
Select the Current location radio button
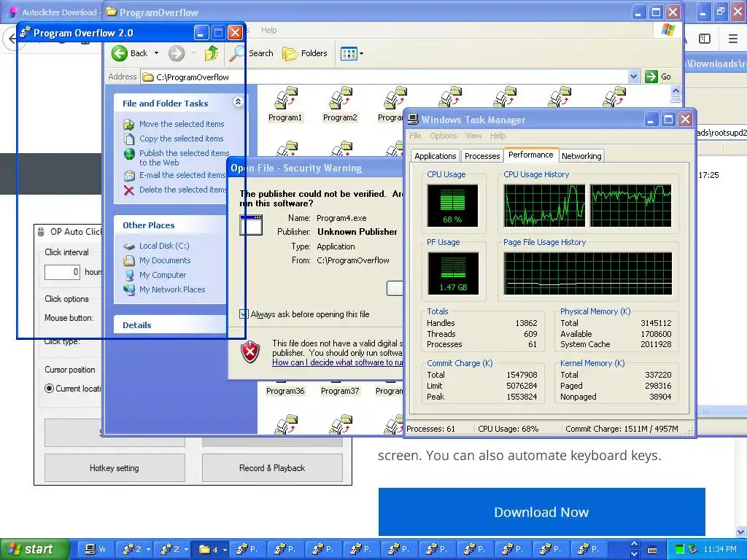(49, 389)
